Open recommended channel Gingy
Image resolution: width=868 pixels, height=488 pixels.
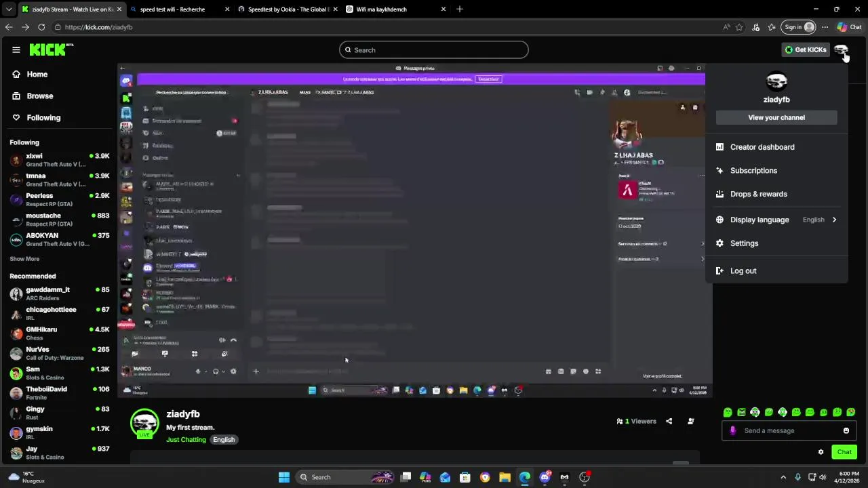point(60,413)
